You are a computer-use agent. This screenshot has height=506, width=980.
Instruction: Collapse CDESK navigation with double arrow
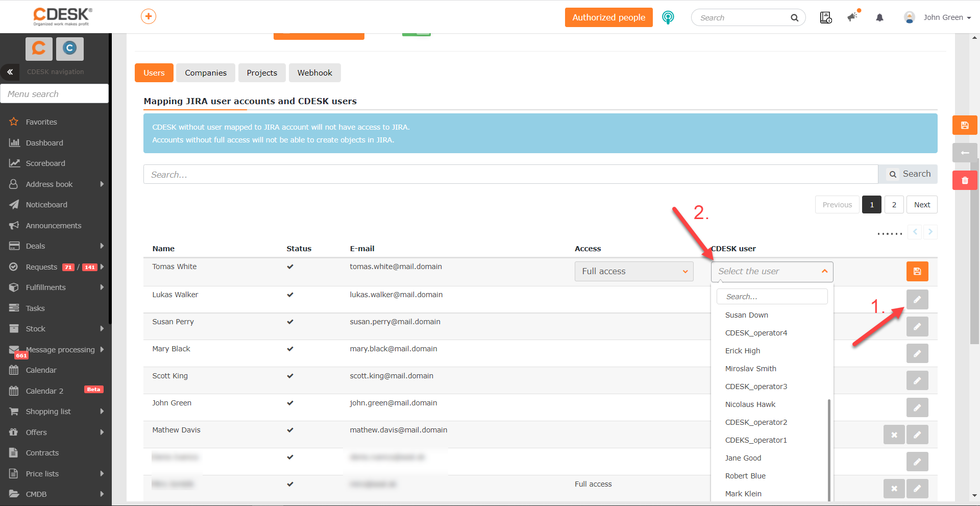click(10, 72)
